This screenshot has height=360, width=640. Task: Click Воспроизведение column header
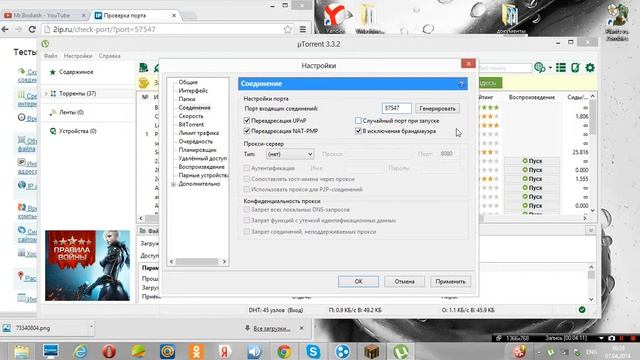(531, 97)
